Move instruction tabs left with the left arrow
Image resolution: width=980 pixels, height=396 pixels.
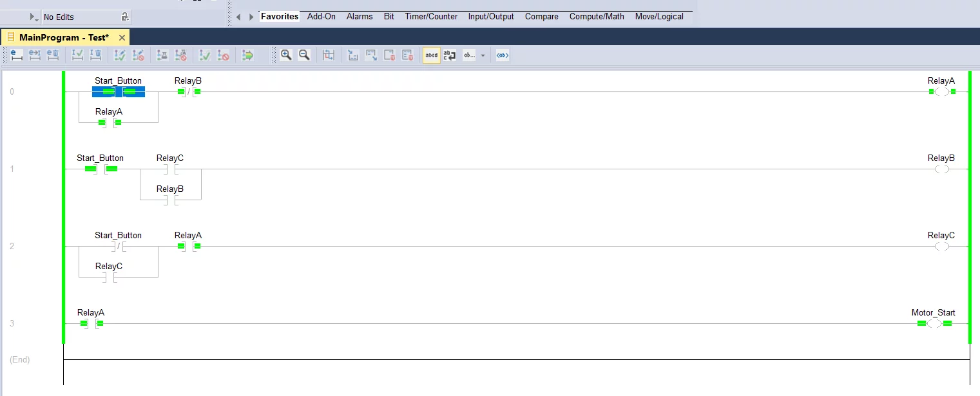coord(238,17)
